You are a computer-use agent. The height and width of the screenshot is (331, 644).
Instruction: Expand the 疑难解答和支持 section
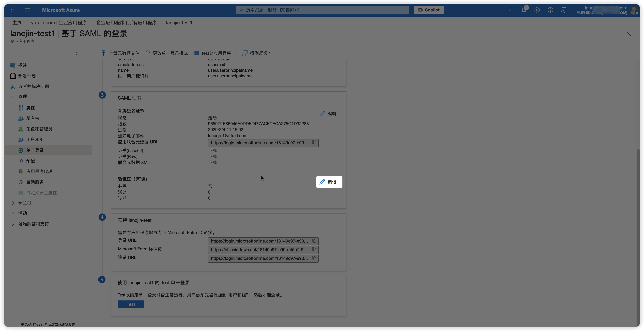[13, 224]
